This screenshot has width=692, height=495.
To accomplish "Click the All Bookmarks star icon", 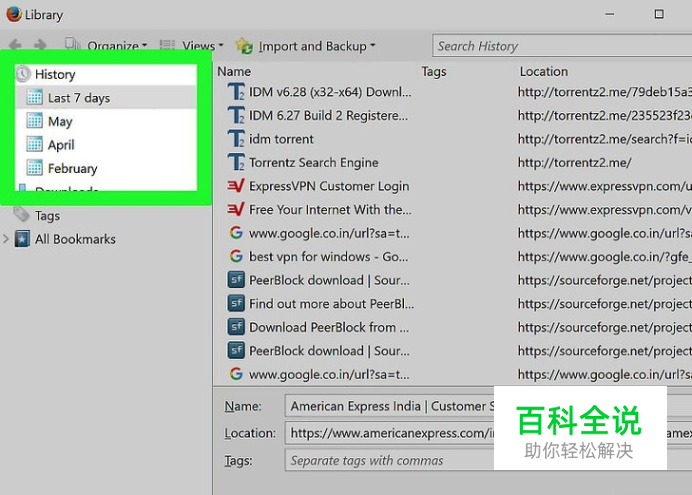I will [22, 239].
